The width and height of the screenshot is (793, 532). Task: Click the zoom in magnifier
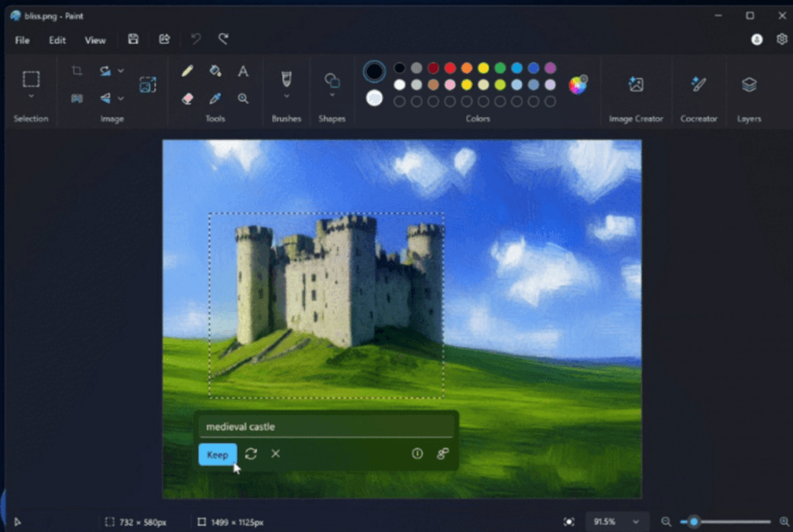(x=784, y=522)
